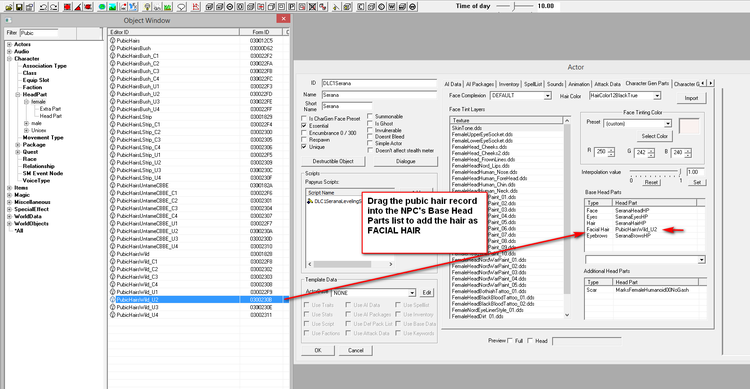
Task: Switch to the AI Packages tab
Action: pos(480,84)
